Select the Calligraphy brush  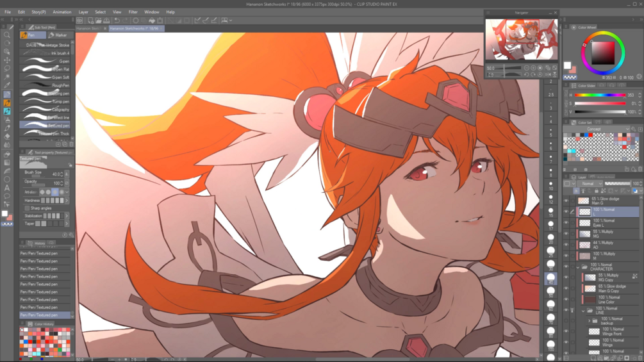(x=45, y=110)
